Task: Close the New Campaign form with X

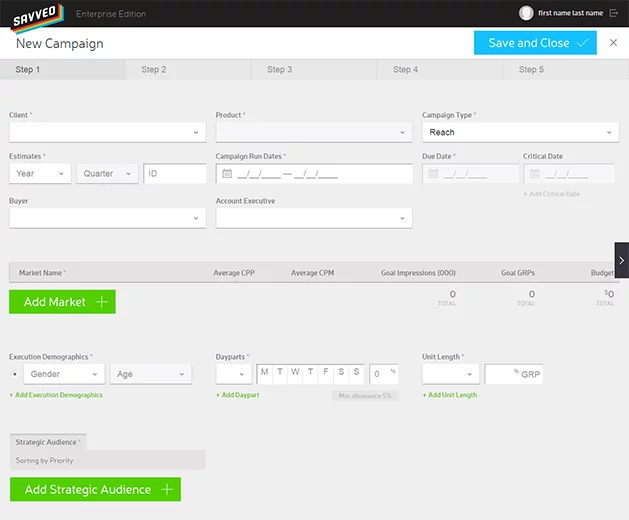Action: point(613,43)
